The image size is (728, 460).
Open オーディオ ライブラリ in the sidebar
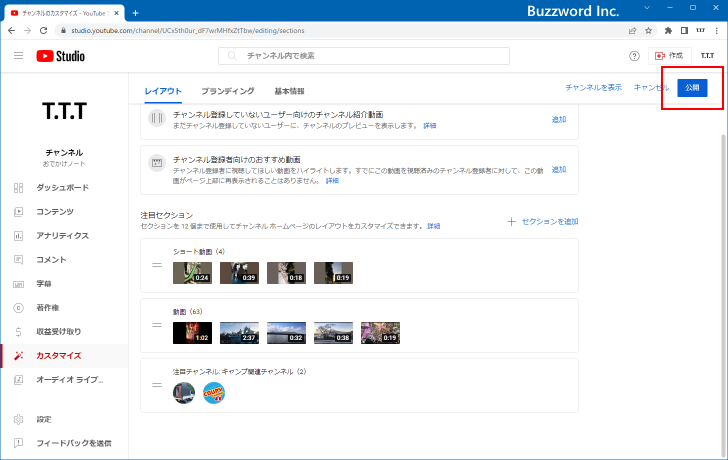pyautogui.click(x=64, y=380)
